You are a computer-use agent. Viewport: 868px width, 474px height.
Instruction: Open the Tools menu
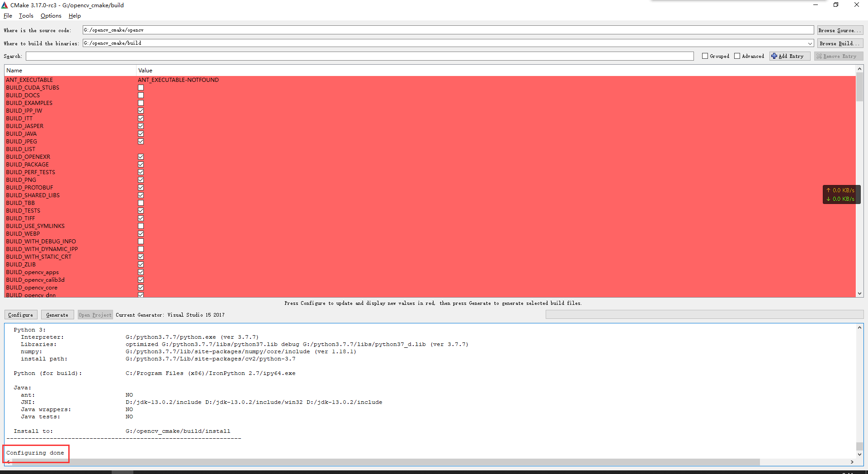click(x=26, y=15)
